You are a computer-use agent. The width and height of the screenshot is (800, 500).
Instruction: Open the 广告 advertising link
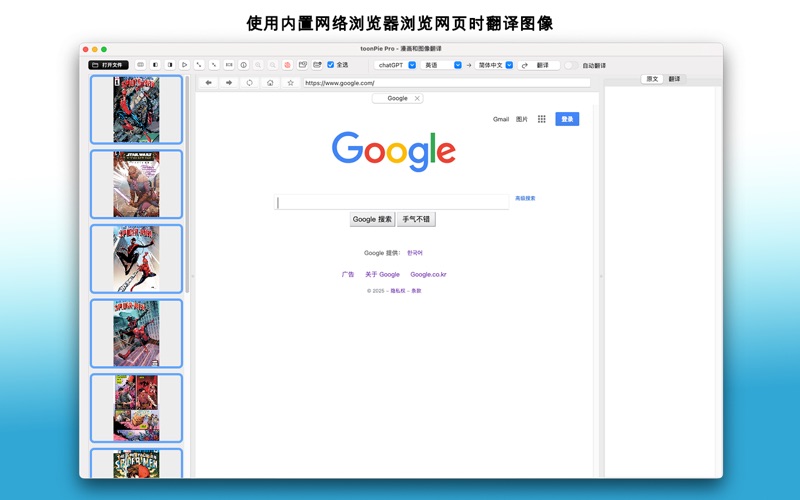click(x=348, y=274)
